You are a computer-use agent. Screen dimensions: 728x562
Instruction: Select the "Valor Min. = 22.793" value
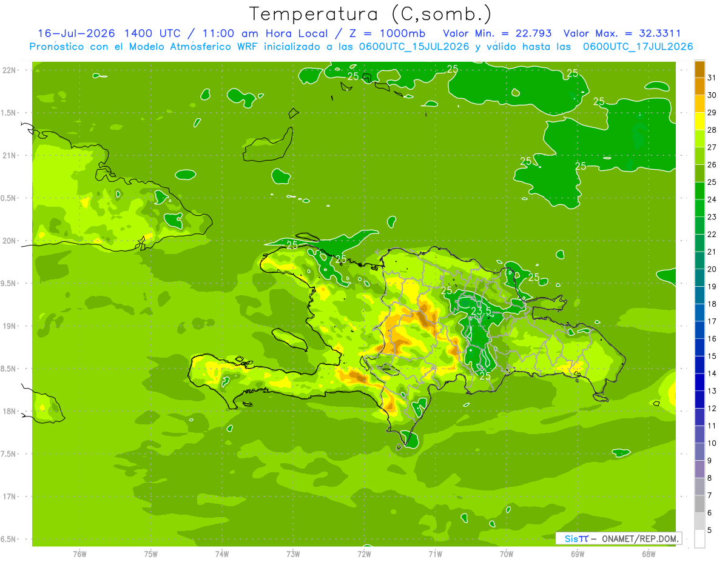[497, 33]
